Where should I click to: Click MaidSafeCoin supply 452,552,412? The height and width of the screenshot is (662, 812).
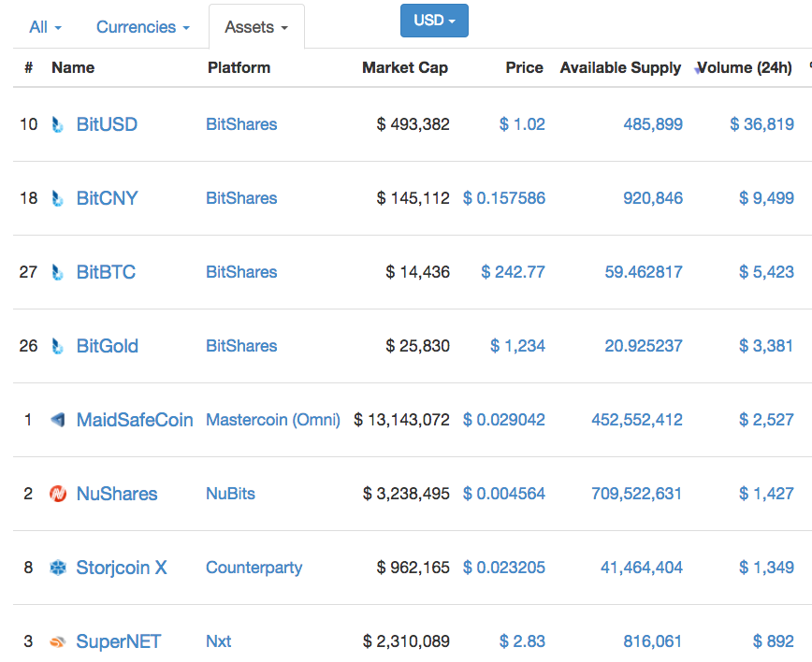(x=637, y=420)
